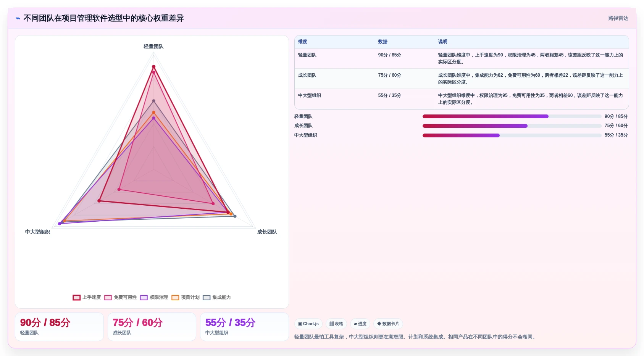
Task: Select the 表格 tag
Action: click(336, 324)
